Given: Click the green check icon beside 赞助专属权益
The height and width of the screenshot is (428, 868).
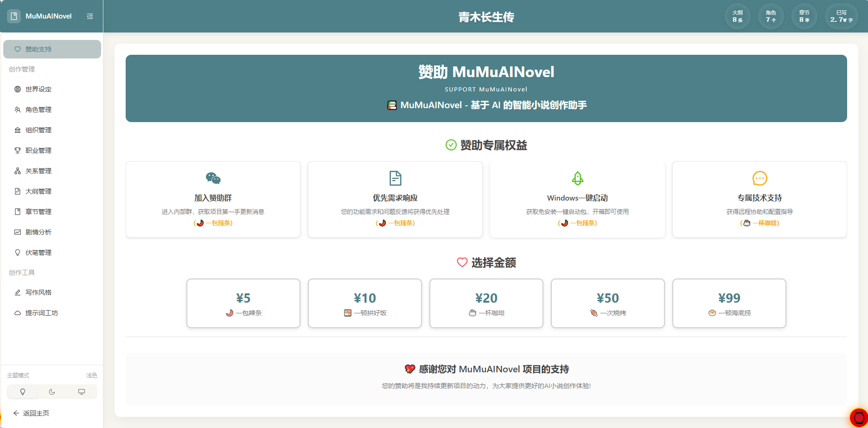Looking at the screenshot, I should [x=451, y=145].
